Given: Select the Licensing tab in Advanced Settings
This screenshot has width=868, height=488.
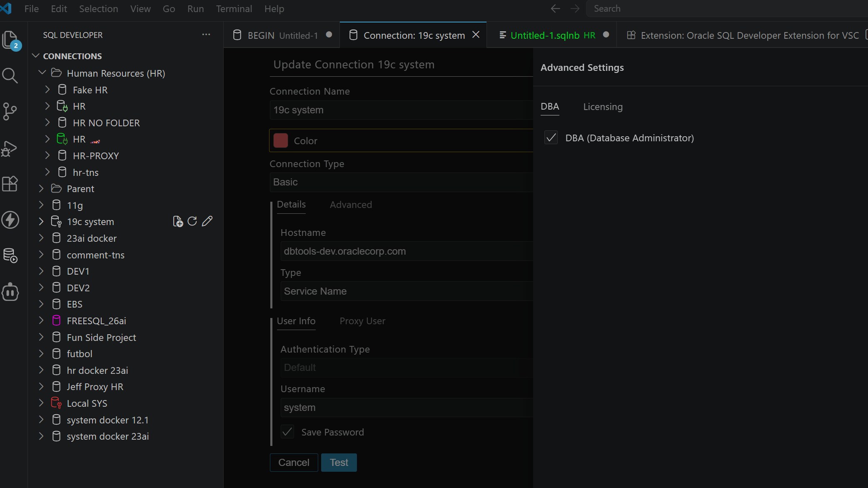Looking at the screenshot, I should [603, 107].
